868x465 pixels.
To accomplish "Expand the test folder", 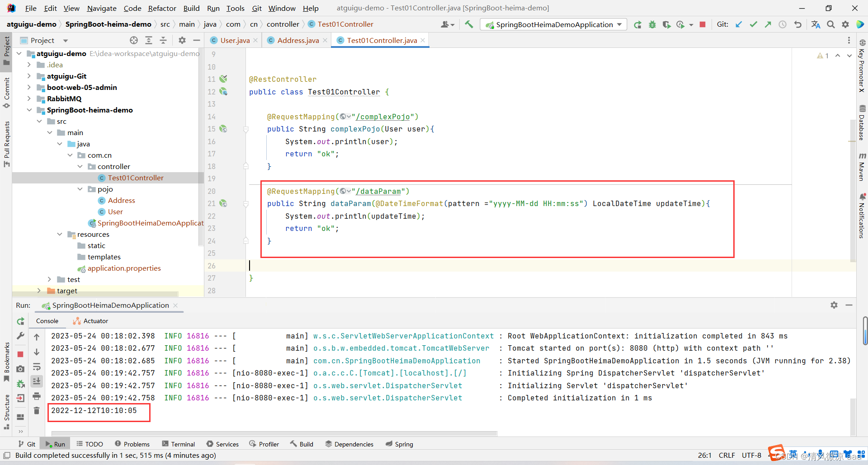I will coord(49,279).
